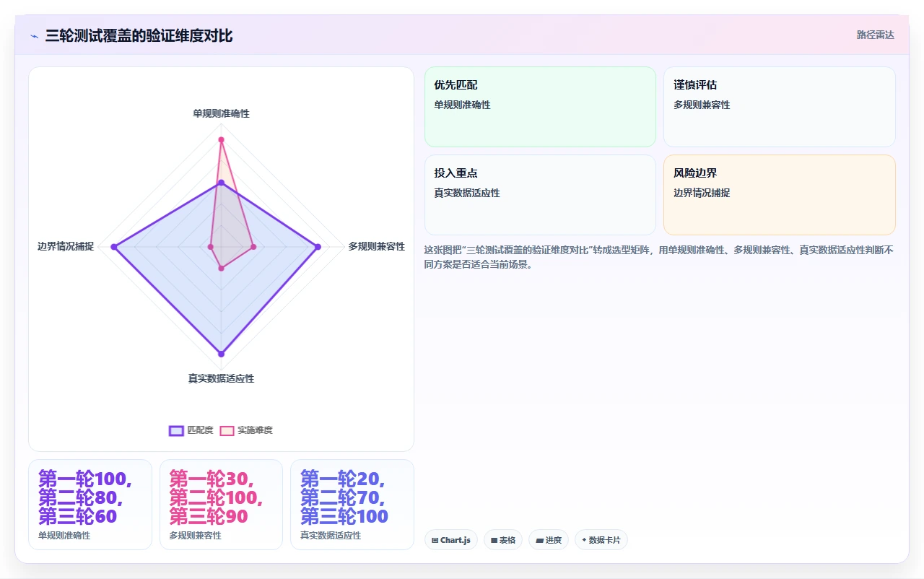Open the green 优先匹配 card
The image size is (924, 579).
[x=540, y=107]
